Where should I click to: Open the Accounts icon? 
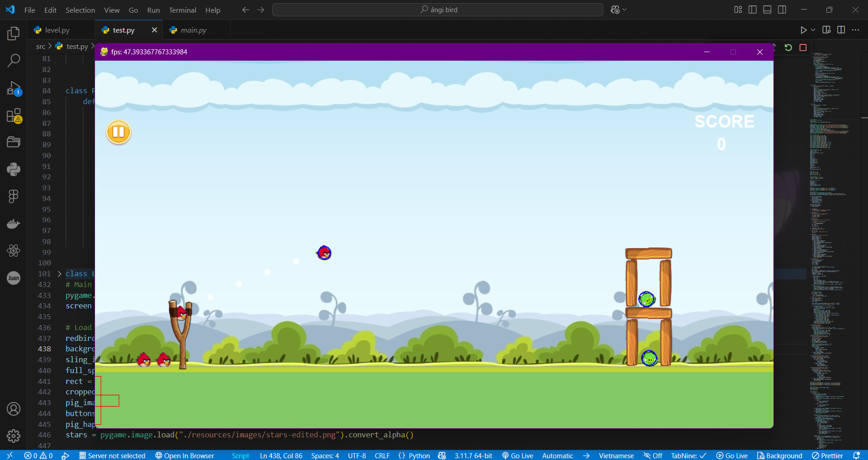(14, 409)
